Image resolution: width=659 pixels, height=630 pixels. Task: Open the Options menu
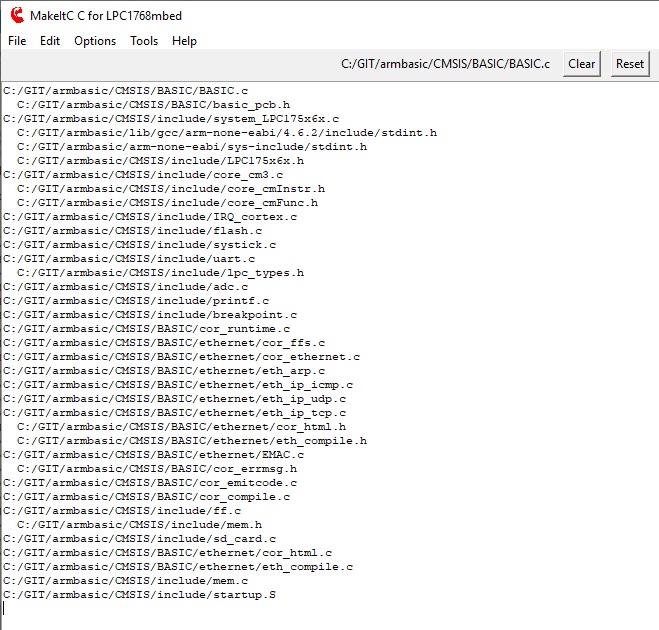coord(95,41)
